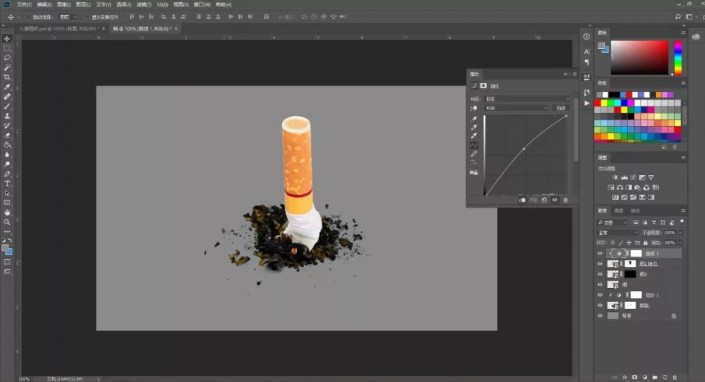Select the Move tool in the toolbox
The width and height of the screenshot is (705, 382).
(7, 39)
